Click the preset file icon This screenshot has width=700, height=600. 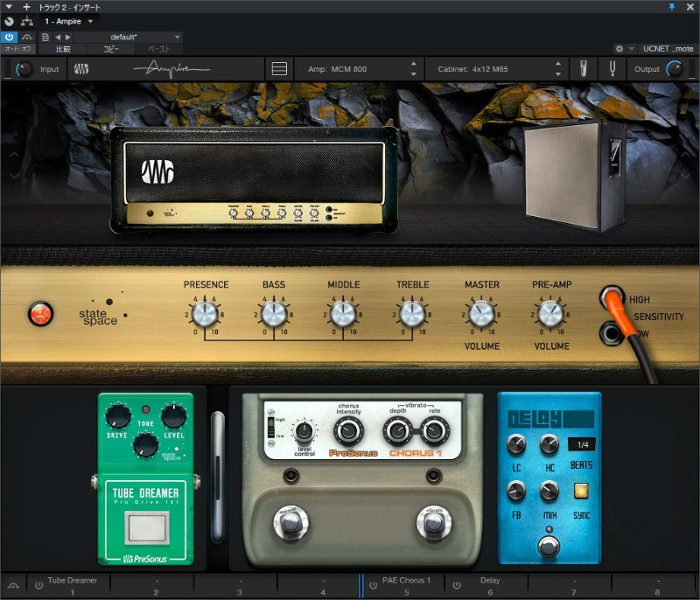coord(45,37)
